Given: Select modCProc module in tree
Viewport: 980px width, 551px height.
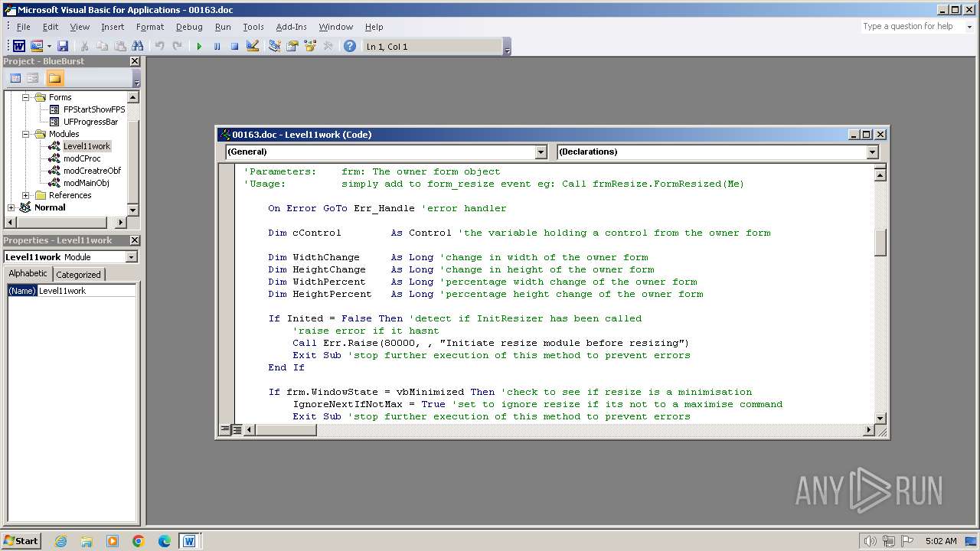Looking at the screenshot, I should pos(82,158).
